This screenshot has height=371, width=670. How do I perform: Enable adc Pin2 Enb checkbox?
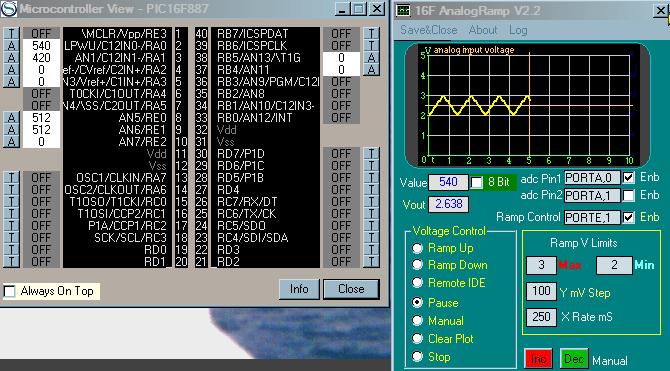(x=629, y=195)
